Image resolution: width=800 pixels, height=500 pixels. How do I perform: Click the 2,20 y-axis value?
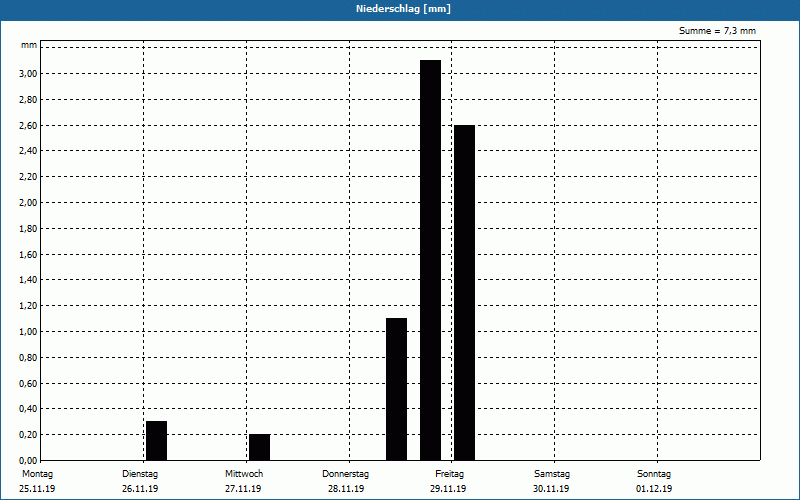click(28, 177)
